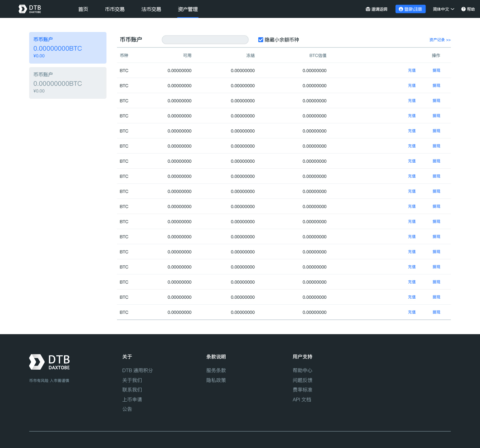Click the blue 登录\注册 button
Image resolution: width=480 pixels, height=448 pixels.
[x=410, y=9]
